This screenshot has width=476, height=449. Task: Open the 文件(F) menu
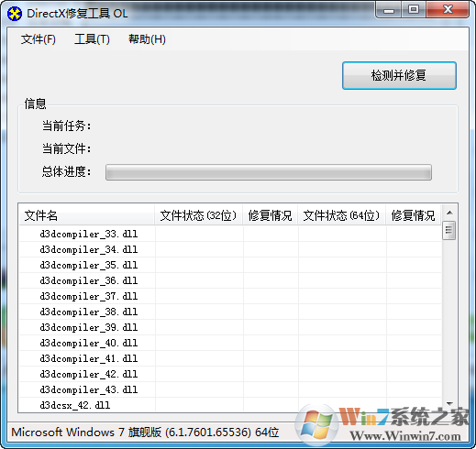(x=39, y=39)
